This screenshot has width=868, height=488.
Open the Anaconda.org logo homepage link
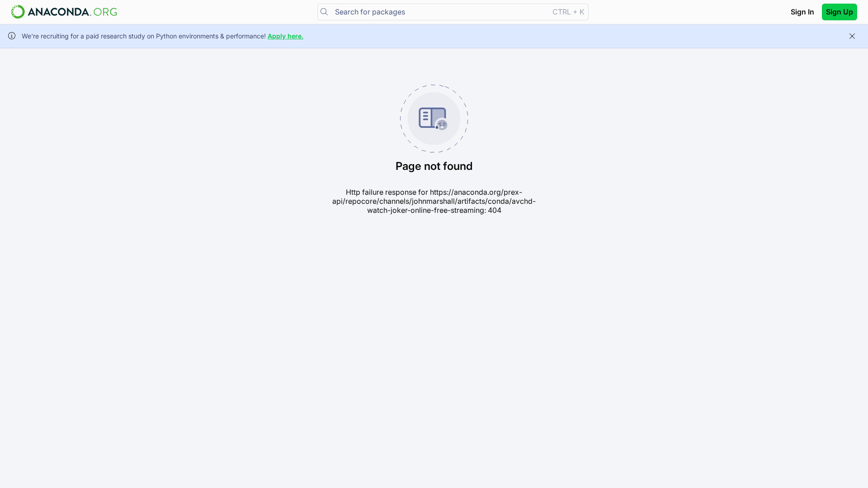coord(64,12)
